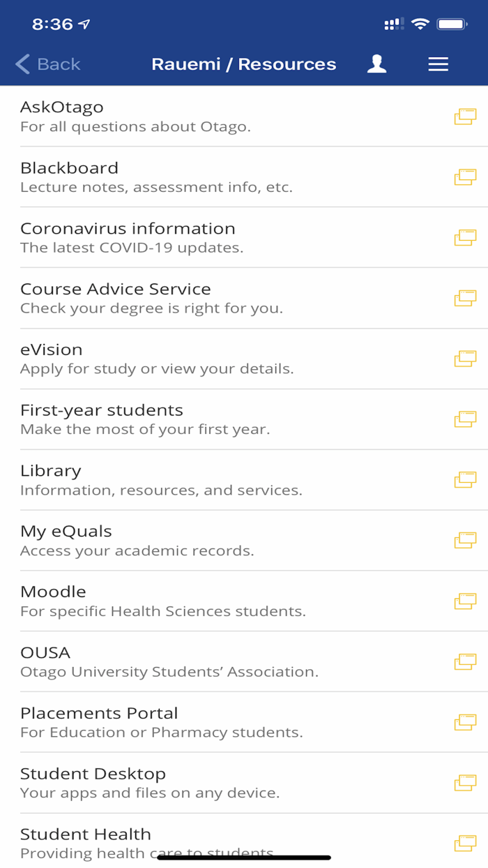Open the profile icon in the navigation bar
This screenshot has height=868, width=488.
[376, 63]
